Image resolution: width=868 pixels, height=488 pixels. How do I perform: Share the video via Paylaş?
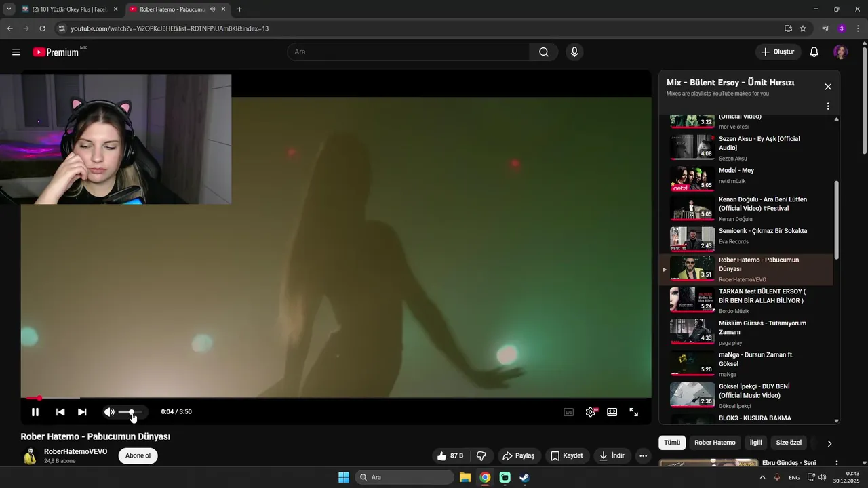519,456
